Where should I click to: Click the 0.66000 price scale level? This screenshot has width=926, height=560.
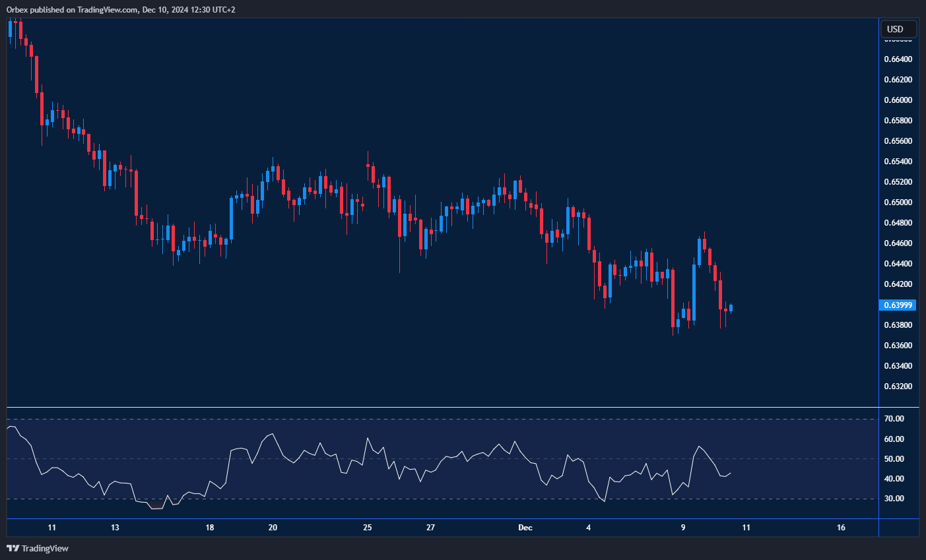tap(898, 100)
